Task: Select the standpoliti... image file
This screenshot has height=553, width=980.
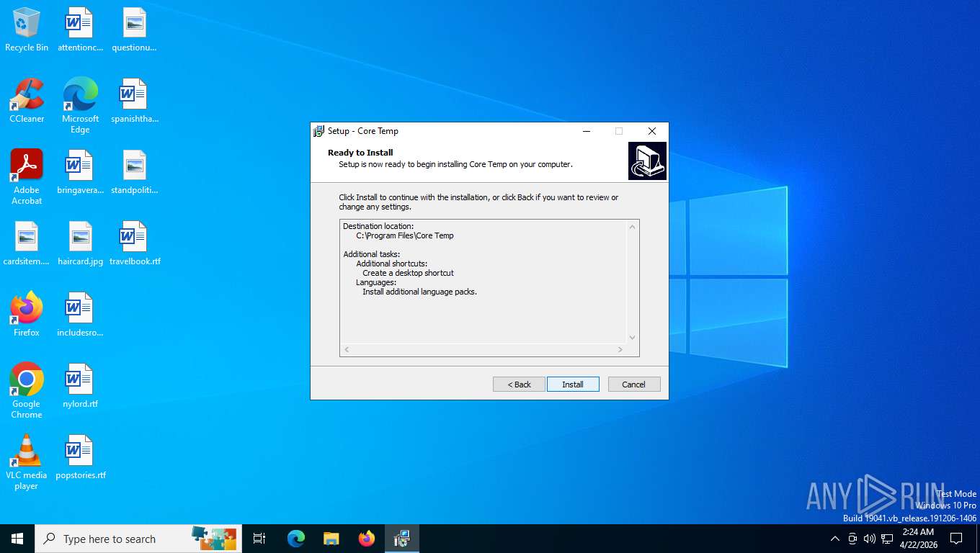Action: tap(134, 172)
